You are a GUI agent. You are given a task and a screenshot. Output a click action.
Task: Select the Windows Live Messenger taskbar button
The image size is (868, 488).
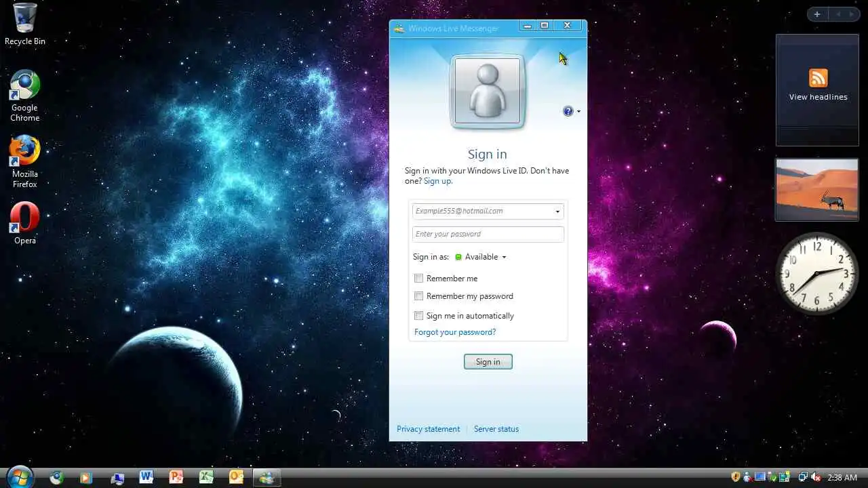(267, 477)
